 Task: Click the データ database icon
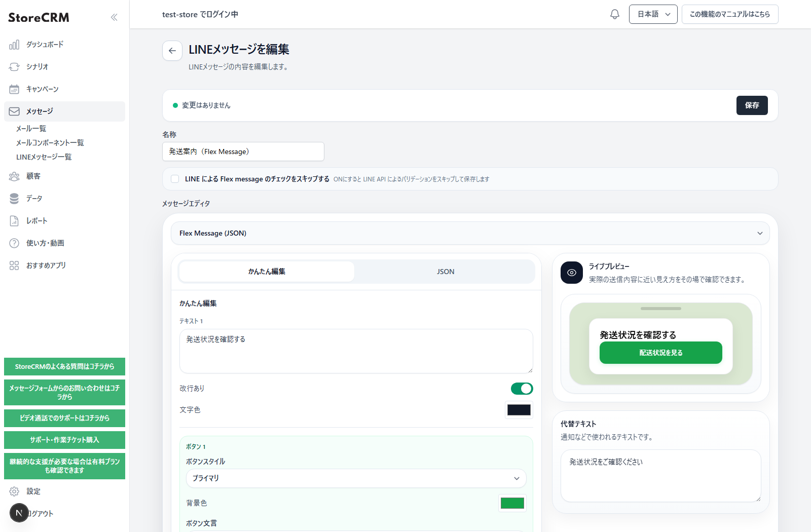[14, 199]
